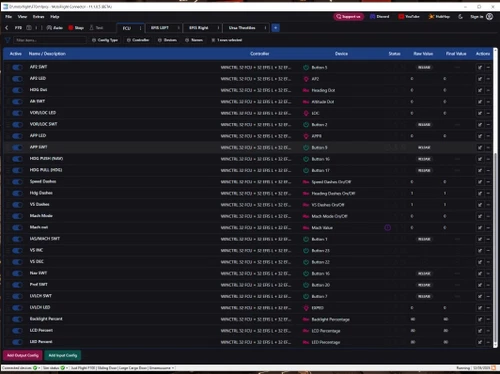Delete the VS INC row
Screen dimensions: 500x374
pyautogui.click(x=488, y=250)
